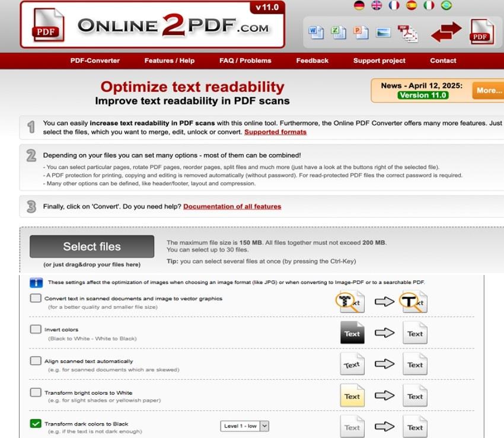Click the blue info icon

36,283
